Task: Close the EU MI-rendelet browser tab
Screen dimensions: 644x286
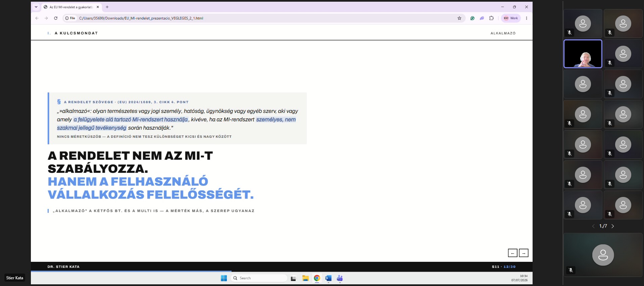Action: [x=98, y=7]
